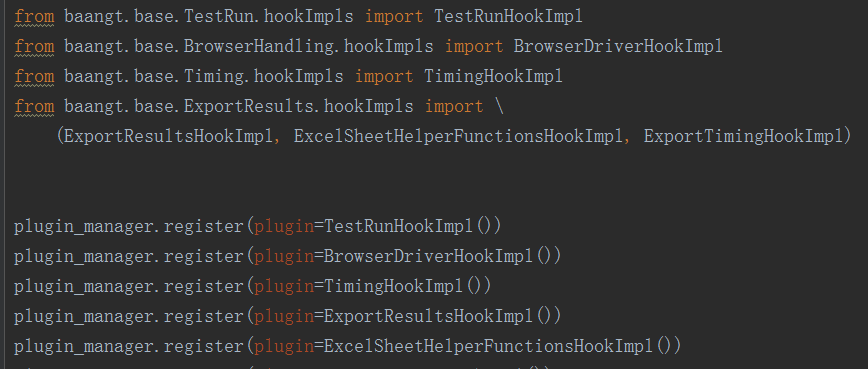The image size is (868, 369).
Task: Click the import keyword on the BrowserHandling line
Action: [474, 46]
